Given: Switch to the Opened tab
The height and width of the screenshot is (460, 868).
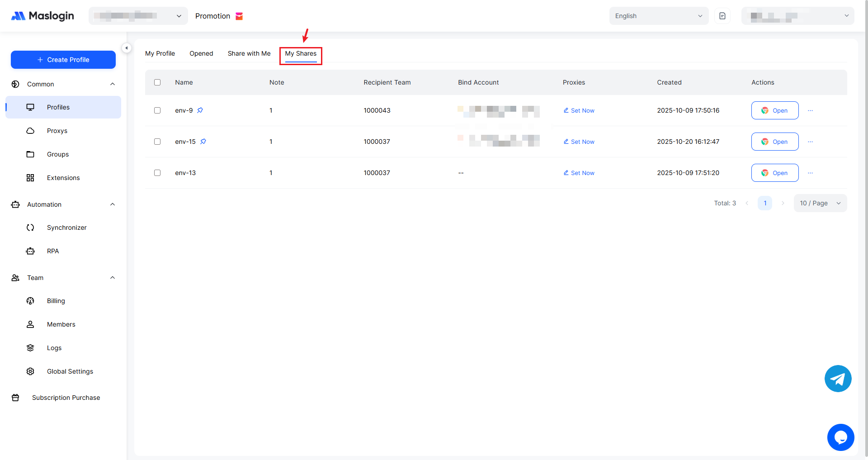Looking at the screenshot, I should pos(201,53).
